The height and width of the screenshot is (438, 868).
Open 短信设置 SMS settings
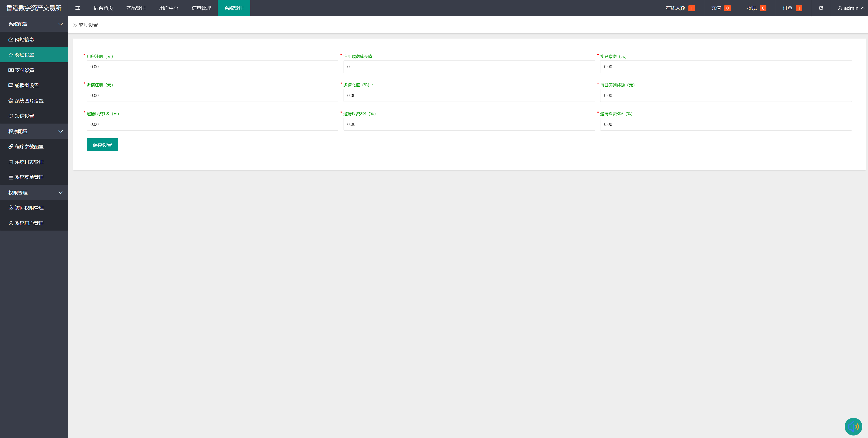[24, 116]
